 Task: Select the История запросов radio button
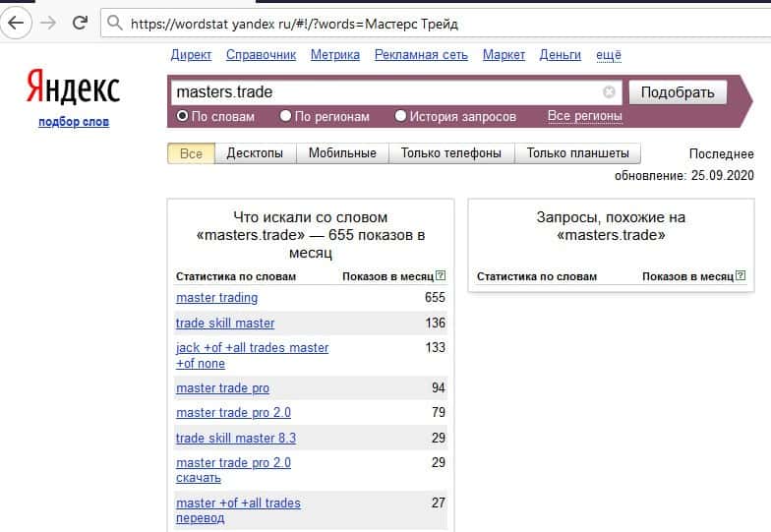point(401,116)
